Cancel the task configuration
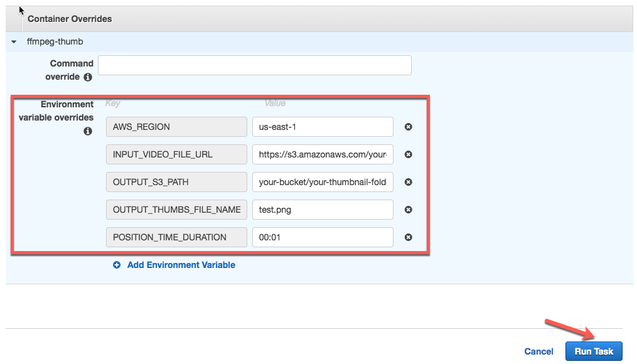 (x=538, y=351)
